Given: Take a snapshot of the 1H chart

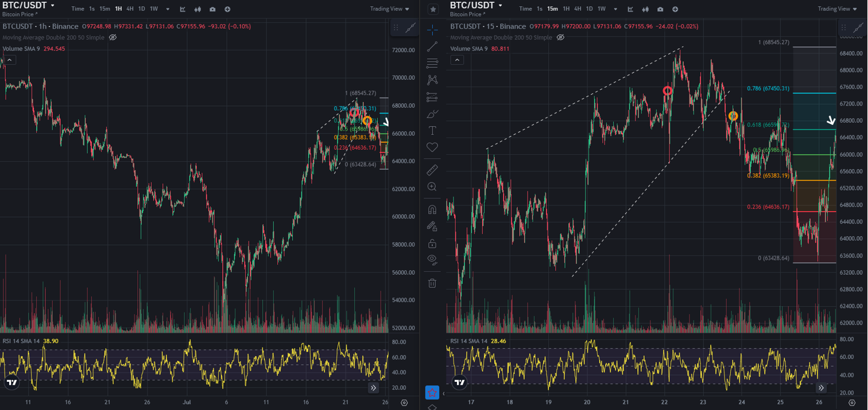Looking at the screenshot, I should pos(212,9).
